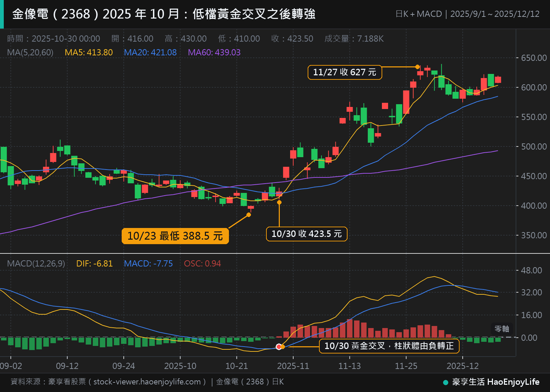Click the 400.00 price axis label
Image resolution: width=550 pixels, height=392 pixels.
tap(534, 206)
